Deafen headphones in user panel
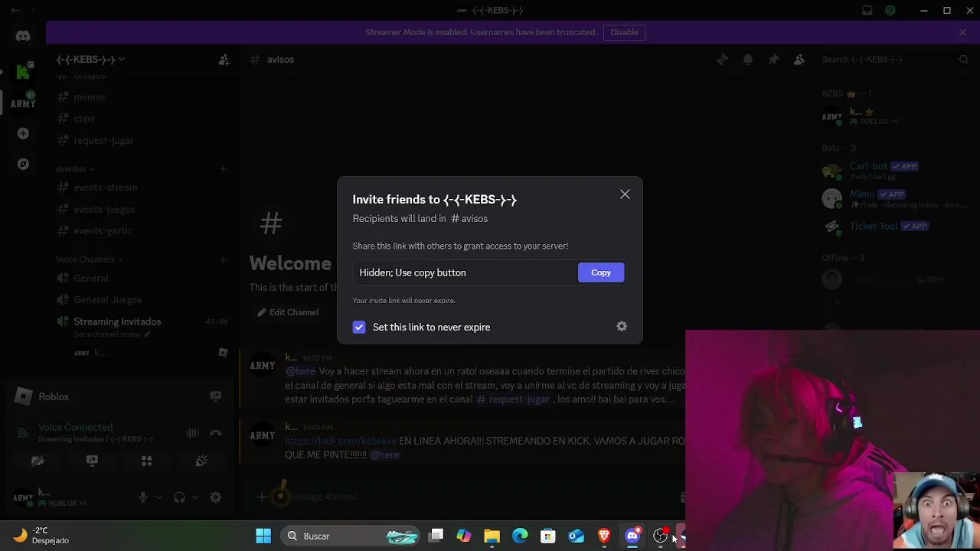This screenshot has width=980, height=551. point(179,497)
